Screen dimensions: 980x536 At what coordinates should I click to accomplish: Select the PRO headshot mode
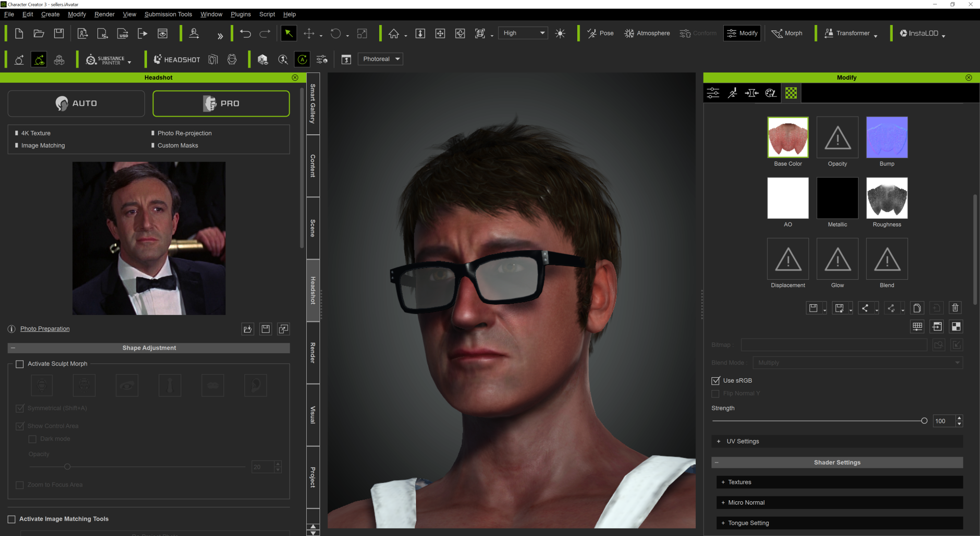[221, 103]
